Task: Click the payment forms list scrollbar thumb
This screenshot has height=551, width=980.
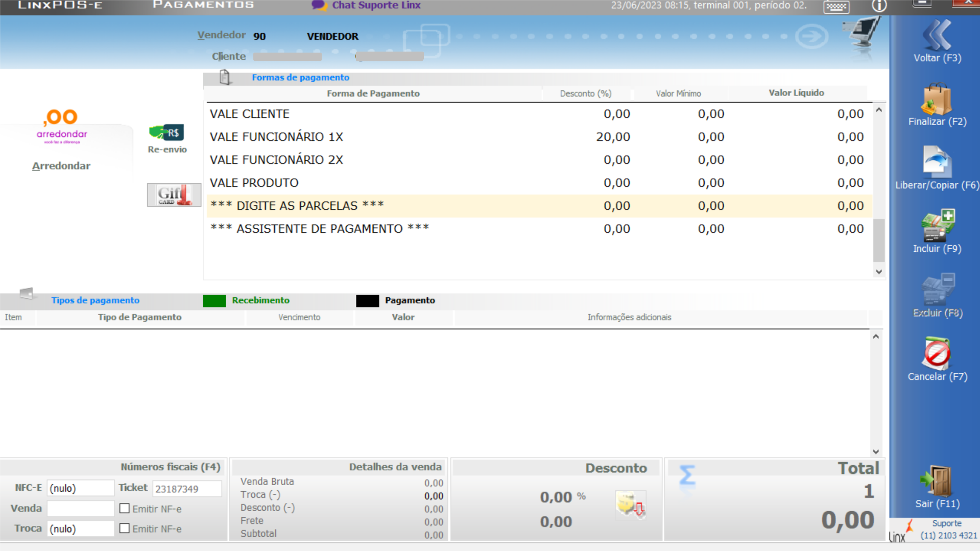Action: tap(879, 240)
